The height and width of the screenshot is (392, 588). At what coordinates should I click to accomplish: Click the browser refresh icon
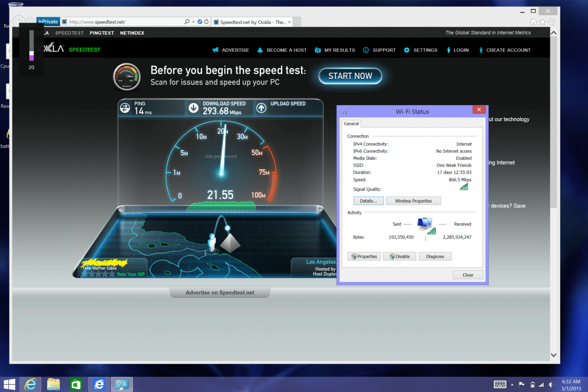(x=206, y=22)
